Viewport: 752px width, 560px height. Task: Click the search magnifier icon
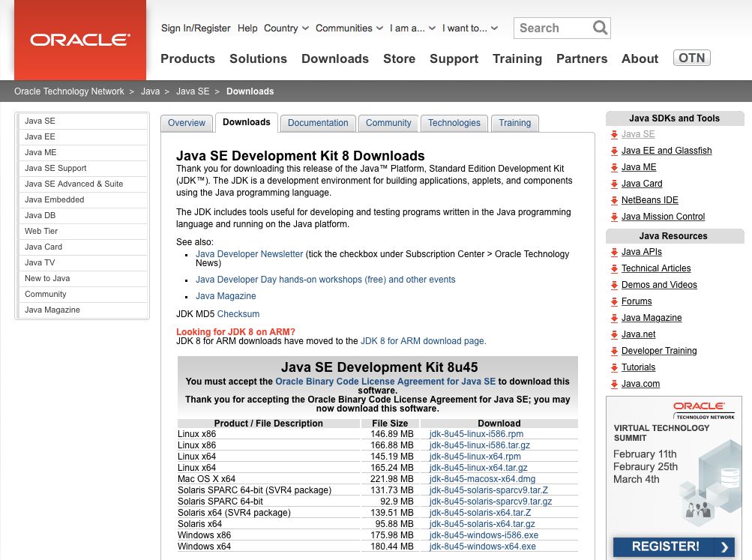(600, 28)
